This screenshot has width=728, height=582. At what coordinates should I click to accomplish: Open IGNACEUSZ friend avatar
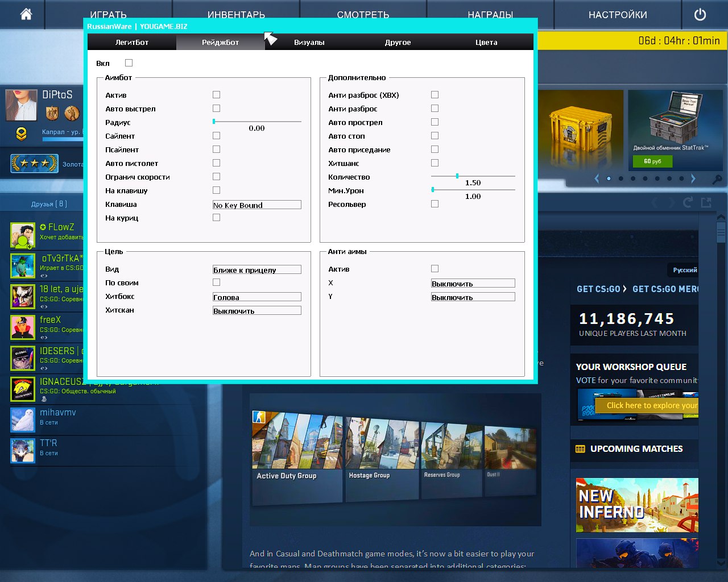click(23, 389)
